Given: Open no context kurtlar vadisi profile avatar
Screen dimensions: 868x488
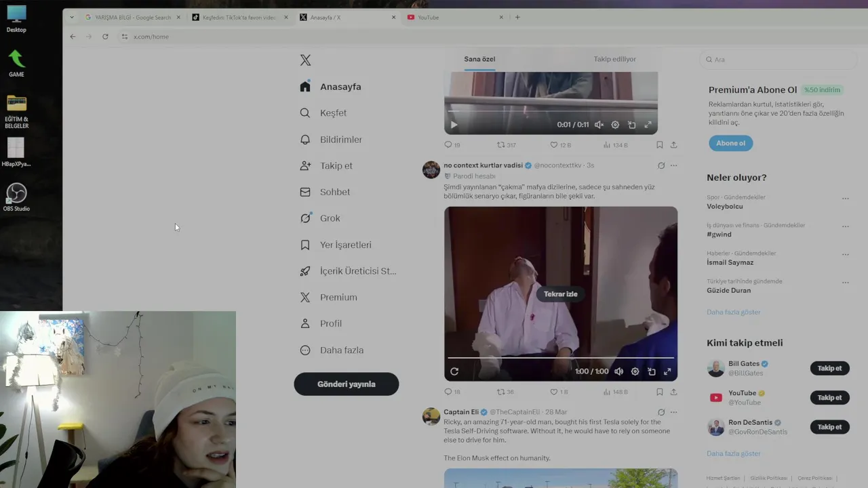Looking at the screenshot, I should [431, 169].
